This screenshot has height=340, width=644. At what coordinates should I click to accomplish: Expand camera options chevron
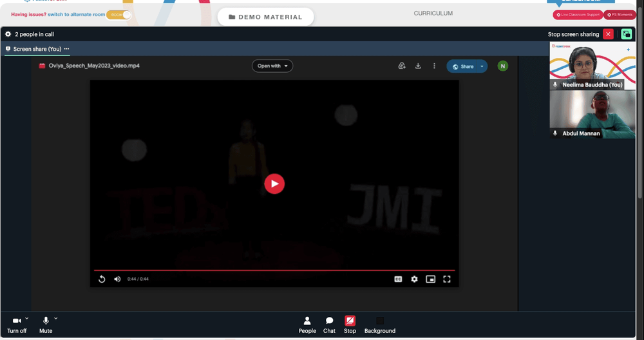27,318
